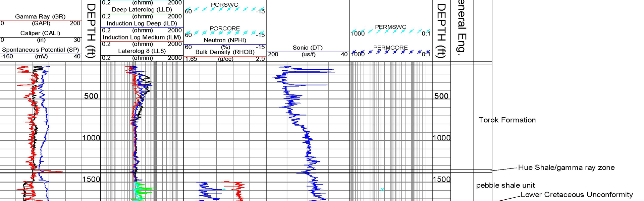Select the Sonic (DT) track header
The width and height of the screenshot is (644, 201).
(x=307, y=48)
